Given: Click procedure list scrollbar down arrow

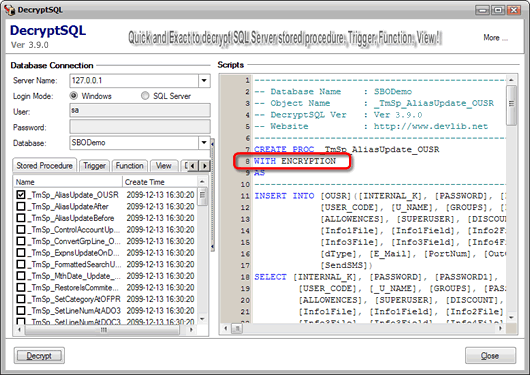Looking at the screenshot, I should click(202, 319).
